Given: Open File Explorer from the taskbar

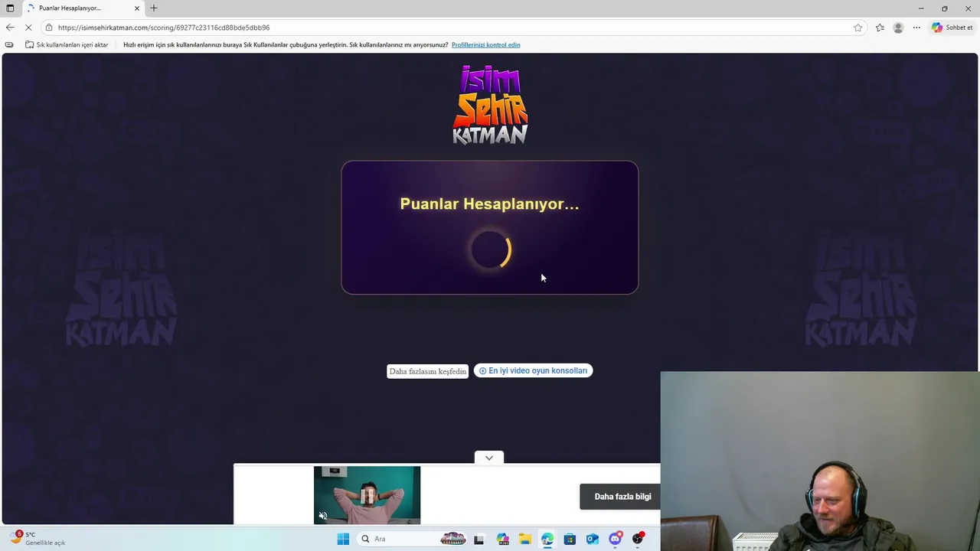Looking at the screenshot, I should (x=525, y=539).
